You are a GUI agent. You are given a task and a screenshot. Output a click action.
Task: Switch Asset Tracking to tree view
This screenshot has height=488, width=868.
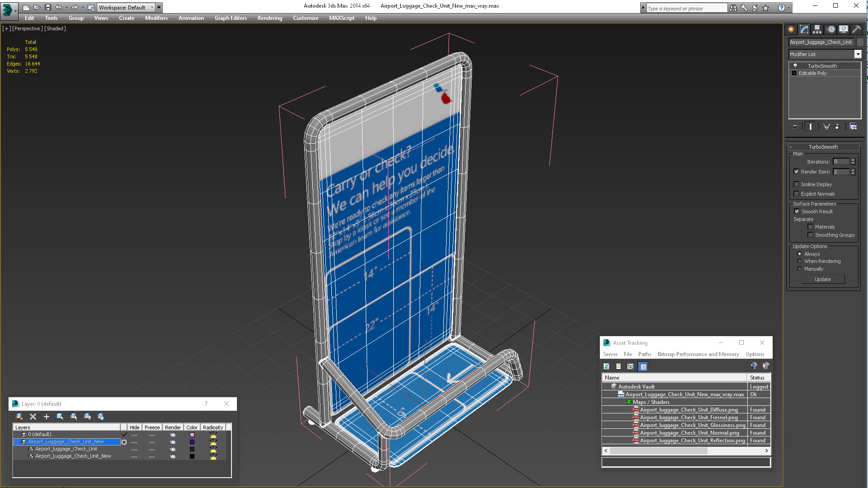631,366
